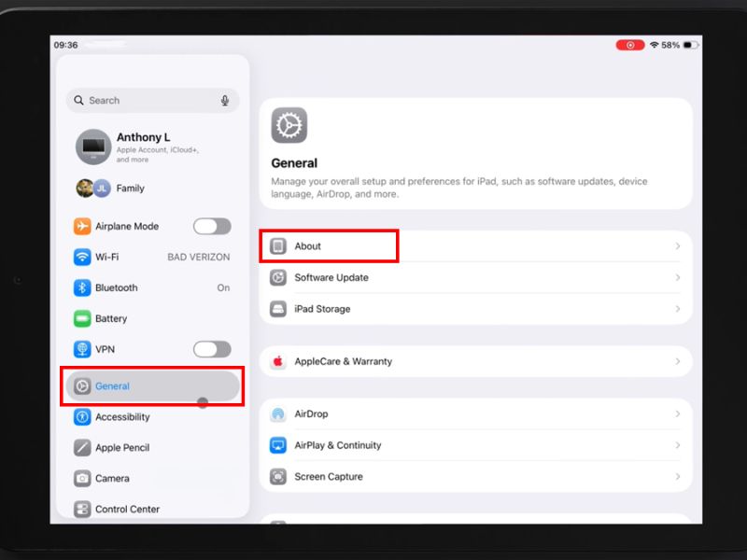The width and height of the screenshot is (747, 560).
Task: Open Family sharing label
Action: point(130,189)
